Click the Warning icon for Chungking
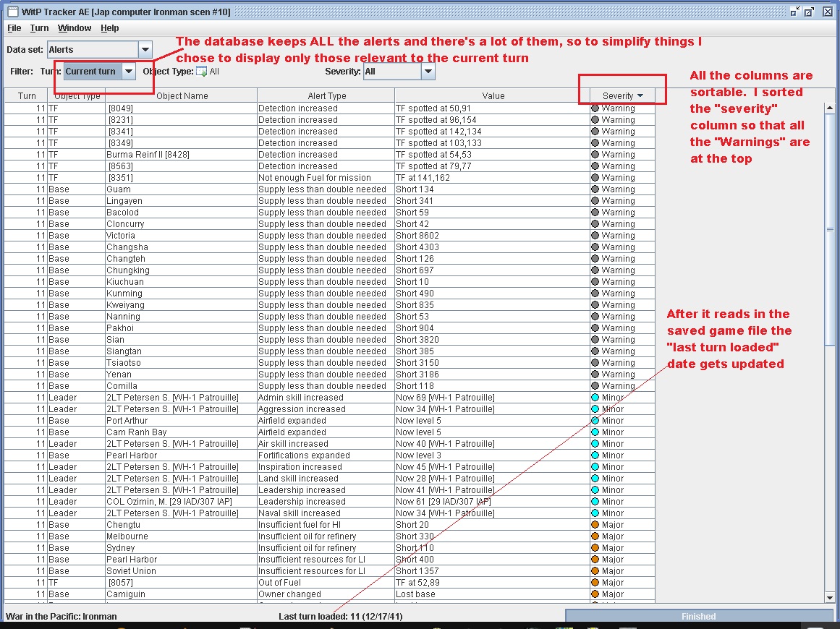The height and width of the screenshot is (629, 840). tap(595, 270)
